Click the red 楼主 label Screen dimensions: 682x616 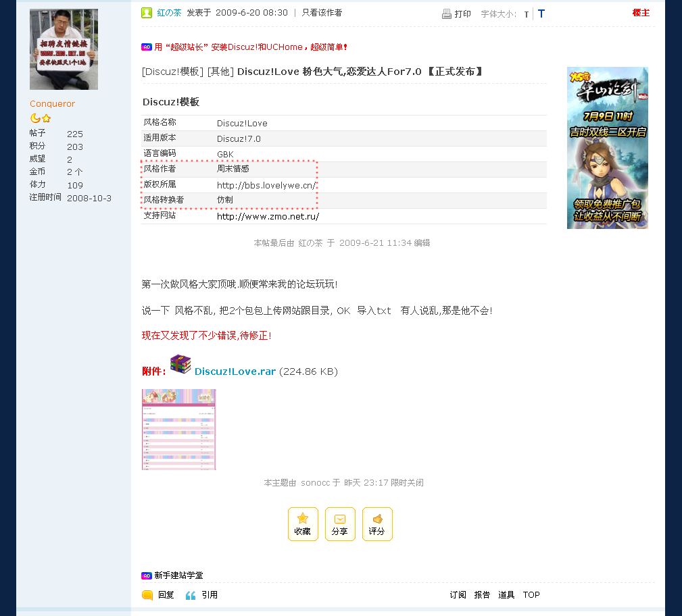pyautogui.click(x=641, y=13)
